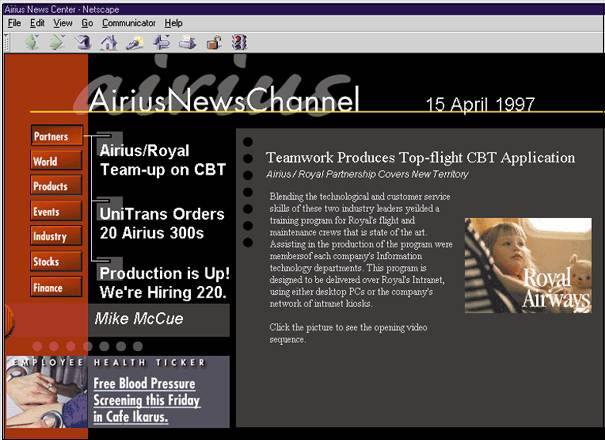Viewport: 605px width, 440px height.
Task: Click the Airius / Royal Partnership subtitle
Action: (367, 174)
